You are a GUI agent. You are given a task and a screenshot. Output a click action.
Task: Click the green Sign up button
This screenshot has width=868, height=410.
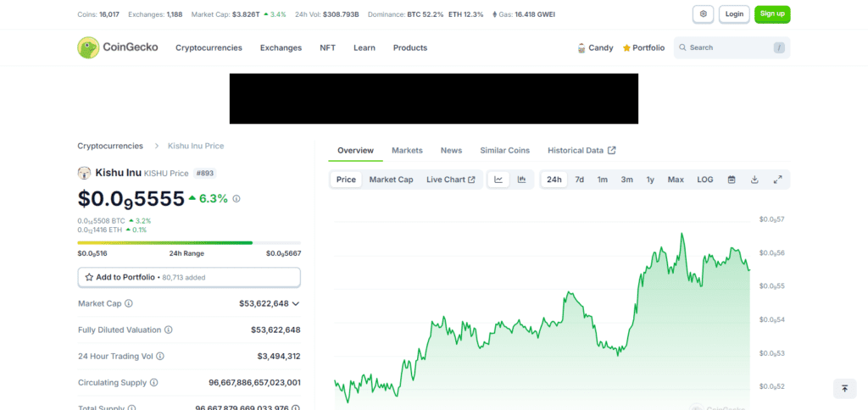click(772, 14)
